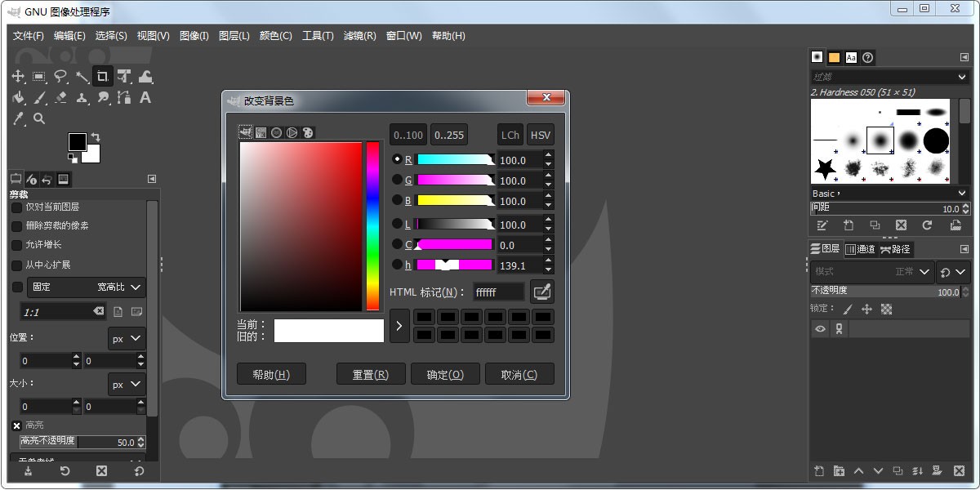Click the HTML 标记 hex input field

498,291
